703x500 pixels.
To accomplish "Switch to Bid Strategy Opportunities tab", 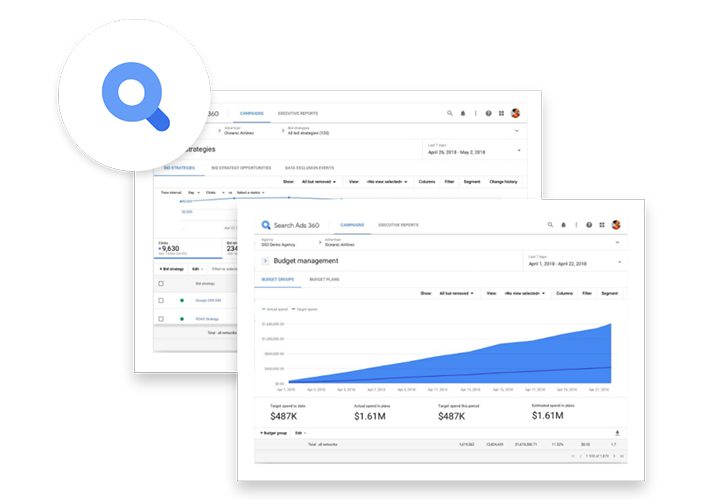I will click(x=241, y=168).
